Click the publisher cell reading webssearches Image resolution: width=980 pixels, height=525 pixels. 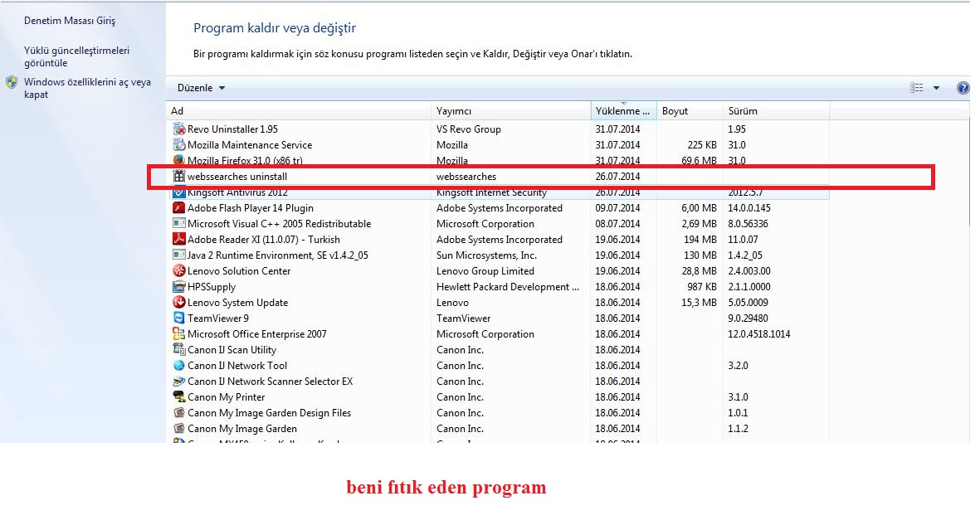click(466, 177)
